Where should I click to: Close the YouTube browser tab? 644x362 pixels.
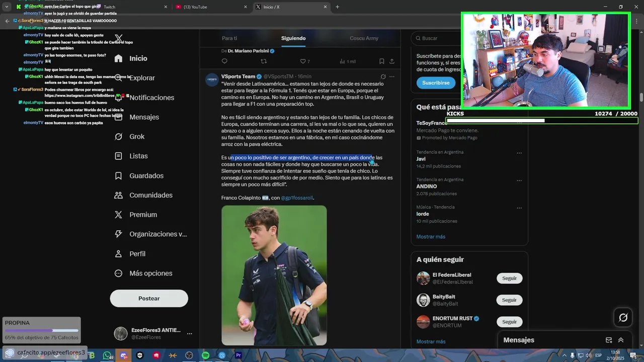[x=246, y=7]
